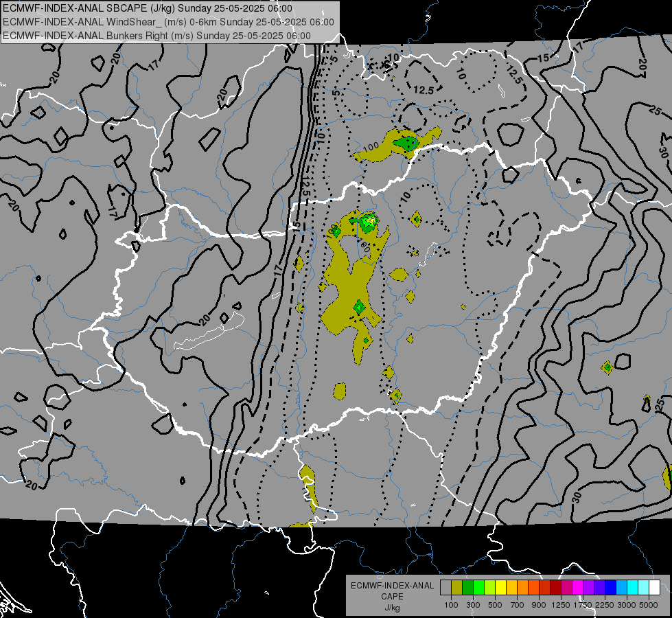Click the 500 value under the legend
This screenshot has height=618, width=672.
tap(495, 605)
